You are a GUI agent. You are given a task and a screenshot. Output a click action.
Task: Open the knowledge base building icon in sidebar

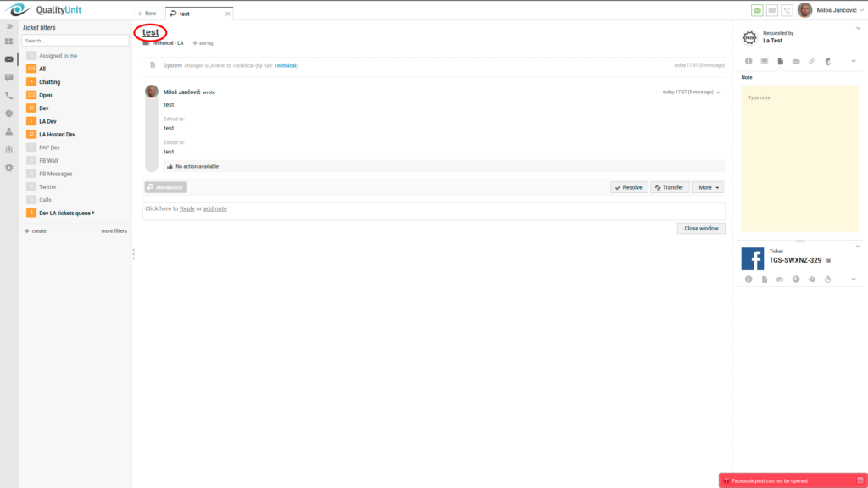8,149
